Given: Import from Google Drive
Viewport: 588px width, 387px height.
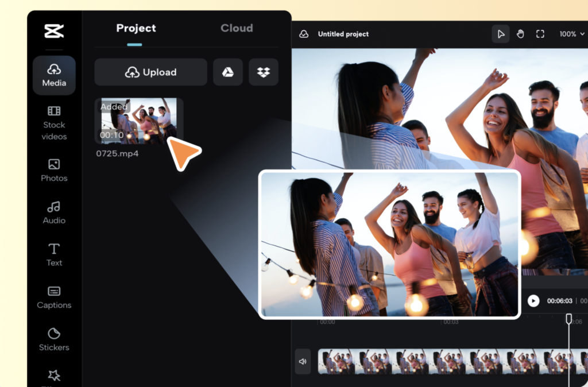Looking at the screenshot, I should (x=228, y=72).
